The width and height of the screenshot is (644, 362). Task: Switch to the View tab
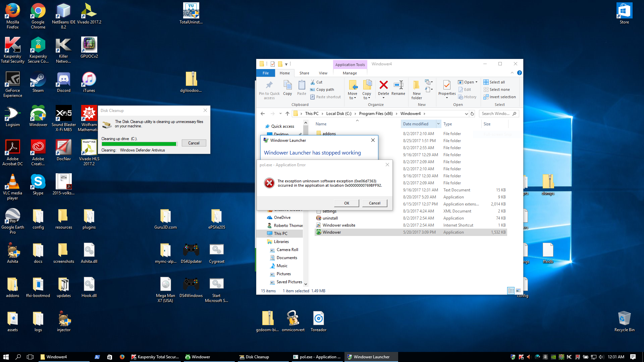[323, 73]
